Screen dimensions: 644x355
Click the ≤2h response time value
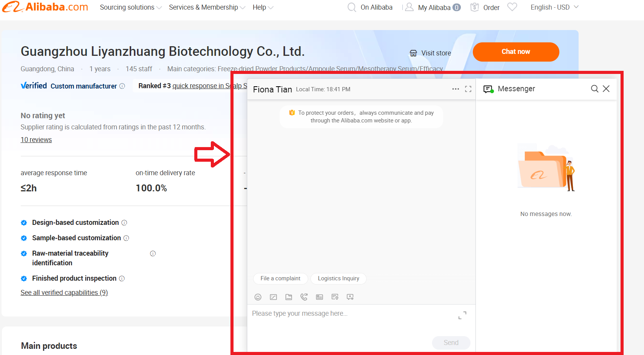tap(29, 188)
